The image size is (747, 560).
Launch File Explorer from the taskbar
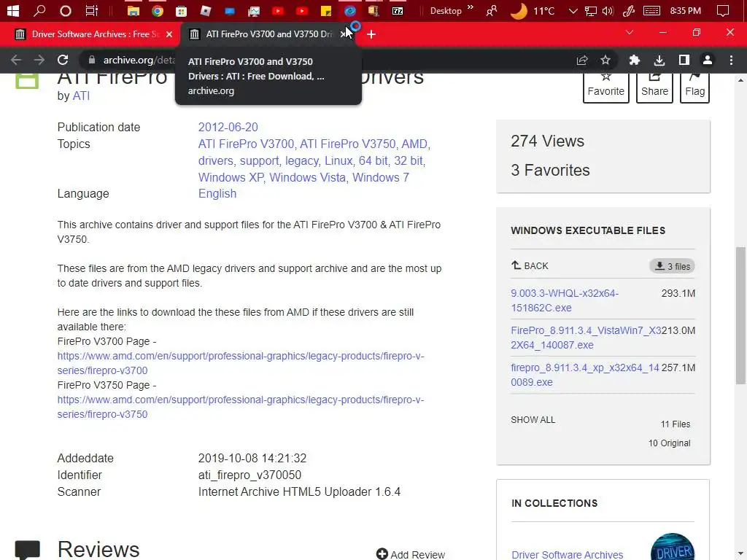click(133, 10)
